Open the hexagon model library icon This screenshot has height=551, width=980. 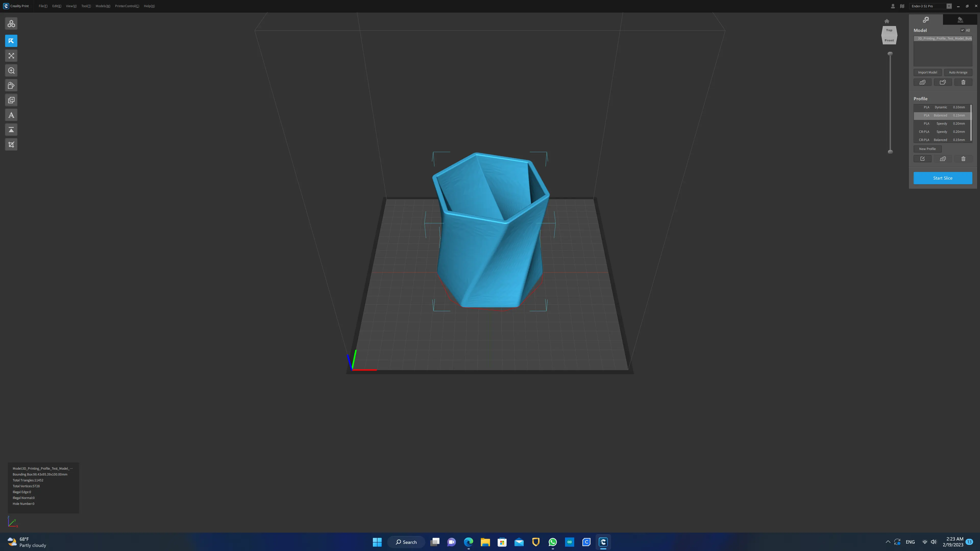[x=11, y=24]
